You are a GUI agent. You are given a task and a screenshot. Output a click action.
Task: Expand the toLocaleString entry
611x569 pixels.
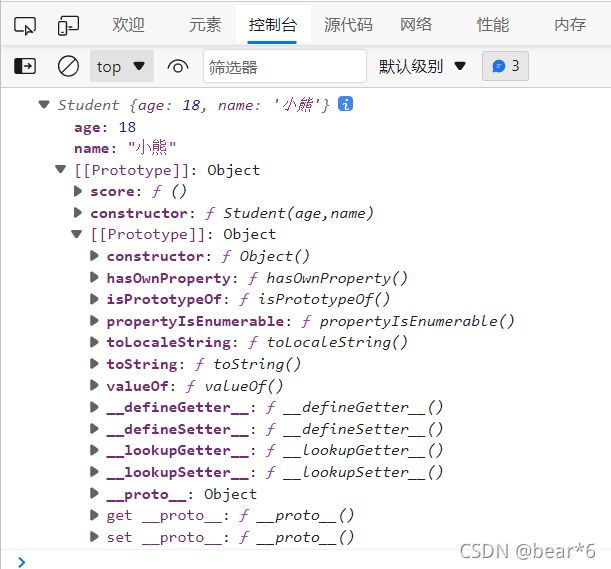pyautogui.click(x=94, y=342)
